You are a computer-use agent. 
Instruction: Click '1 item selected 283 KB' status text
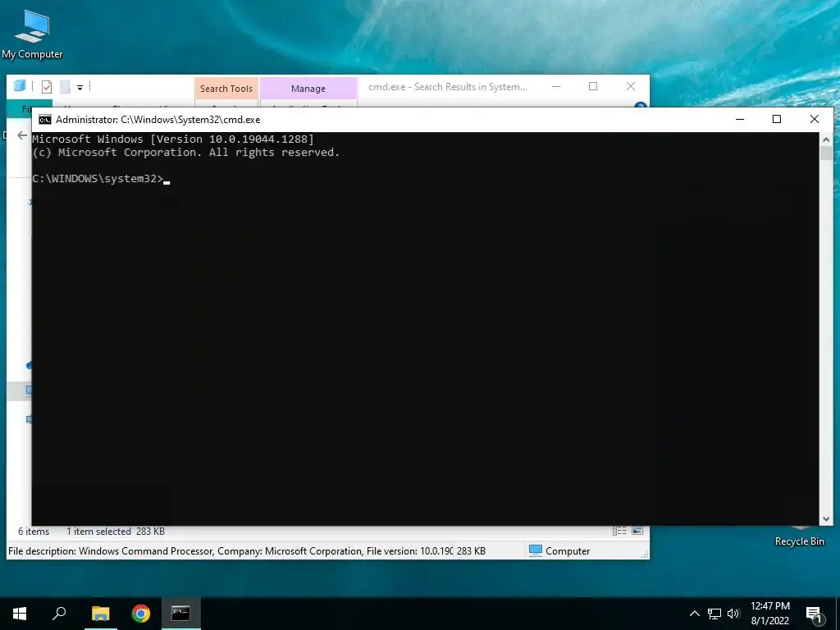(116, 532)
